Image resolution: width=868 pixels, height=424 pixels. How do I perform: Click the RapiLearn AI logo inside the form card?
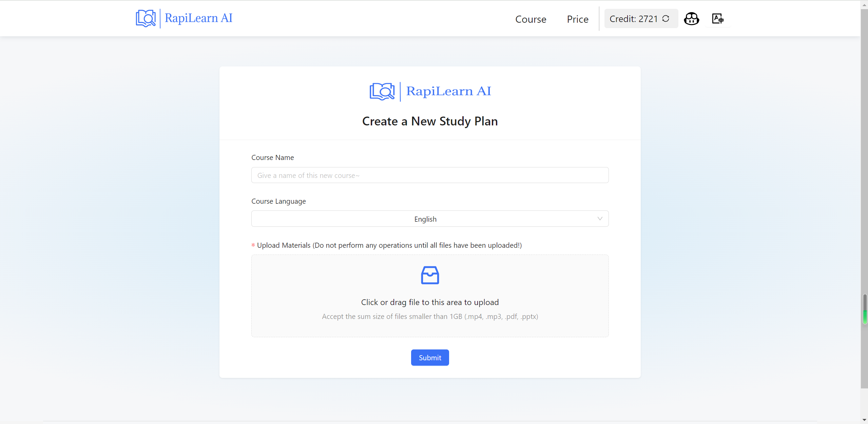tap(429, 91)
